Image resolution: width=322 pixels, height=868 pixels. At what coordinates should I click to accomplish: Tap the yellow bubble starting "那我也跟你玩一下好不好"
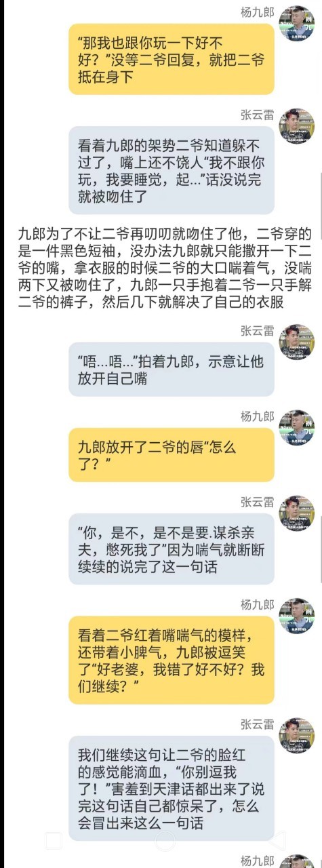coord(172,60)
